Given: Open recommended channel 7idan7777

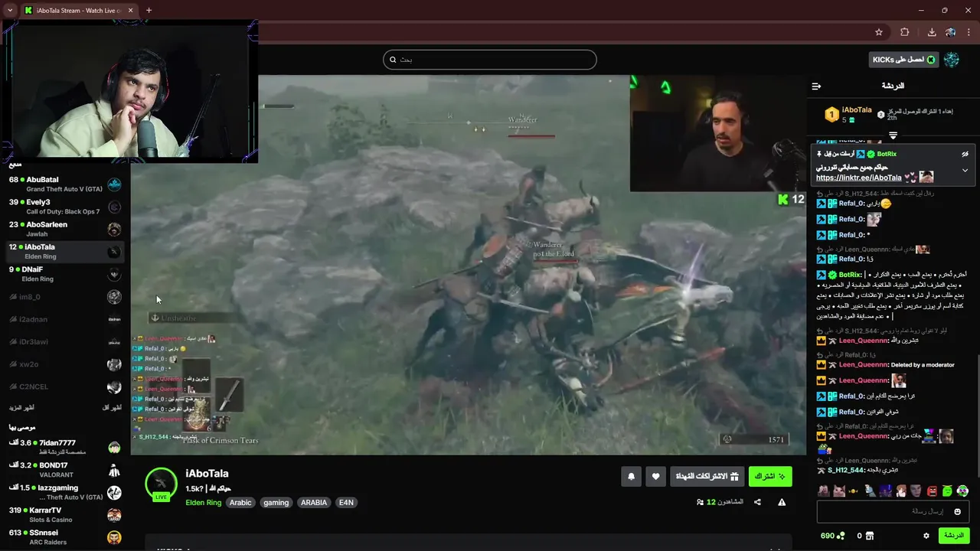Looking at the screenshot, I should click(x=65, y=447).
